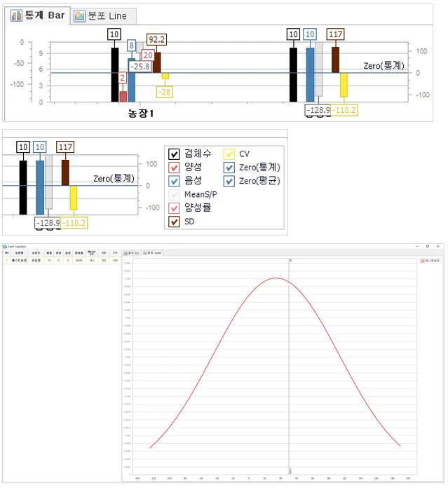Image resolution: width=448 pixels, height=488 pixels.
Task: Toggle the 테스트농장 legend checkbox in line chart
Action: click(x=423, y=261)
